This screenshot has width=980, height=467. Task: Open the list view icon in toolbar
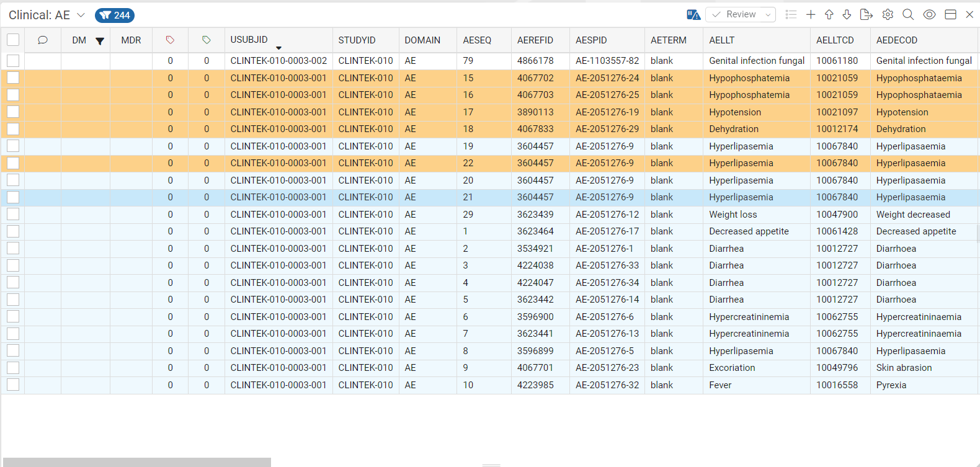791,15
